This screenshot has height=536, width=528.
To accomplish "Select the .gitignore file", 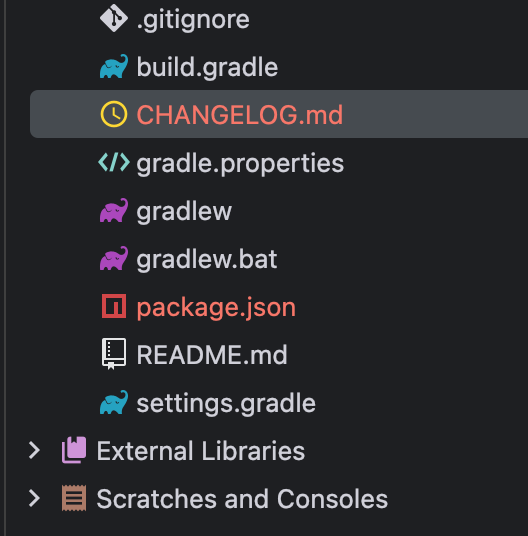I will point(193,20).
